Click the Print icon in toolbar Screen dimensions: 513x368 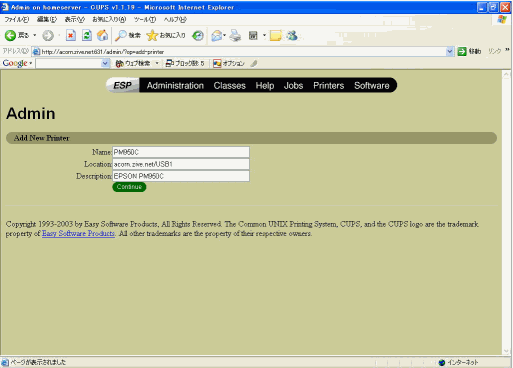click(235, 35)
